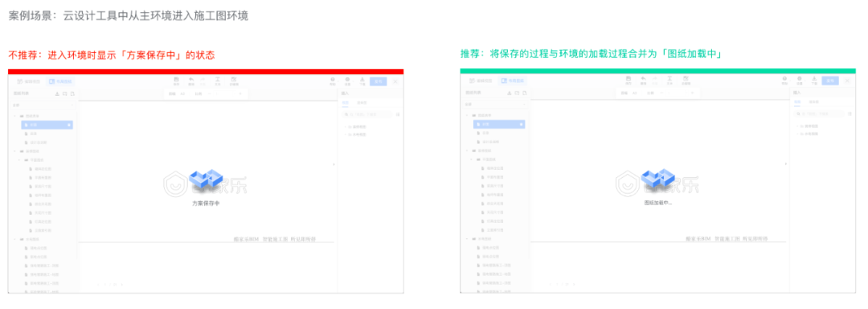
Task: Open the filter dropdown under drawing list, right screenshot
Action: [x=495, y=104]
